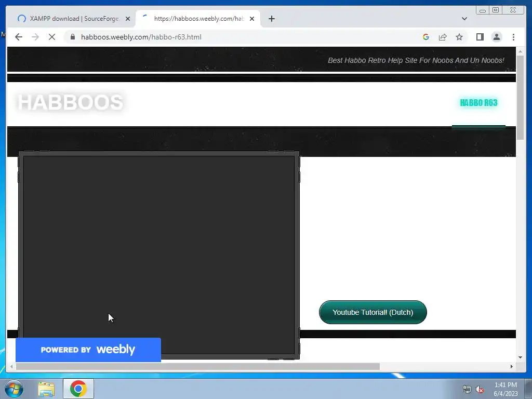Open the Chrome profile menu
This screenshot has width=532, height=399.
[496, 37]
